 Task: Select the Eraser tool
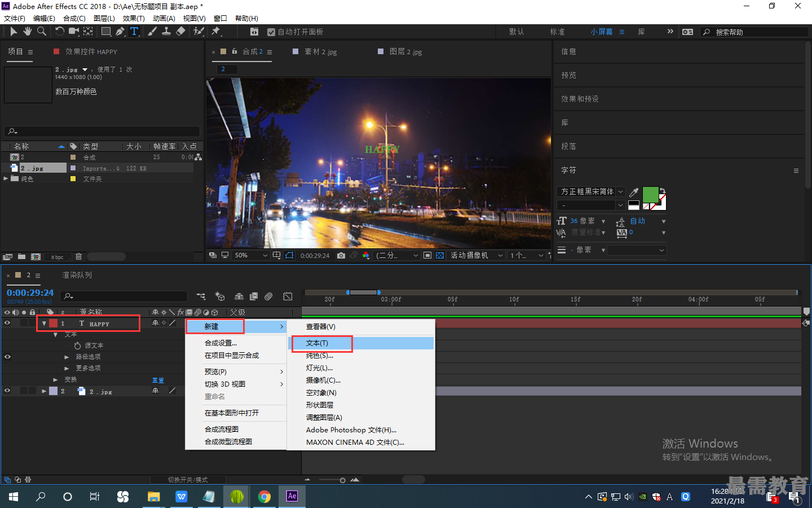(x=180, y=32)
